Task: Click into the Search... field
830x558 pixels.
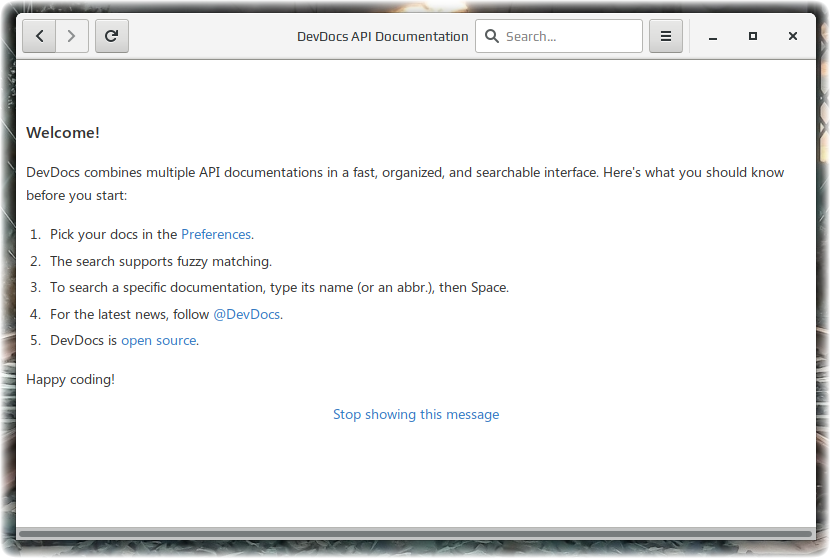Action: [x=559, y=36]
